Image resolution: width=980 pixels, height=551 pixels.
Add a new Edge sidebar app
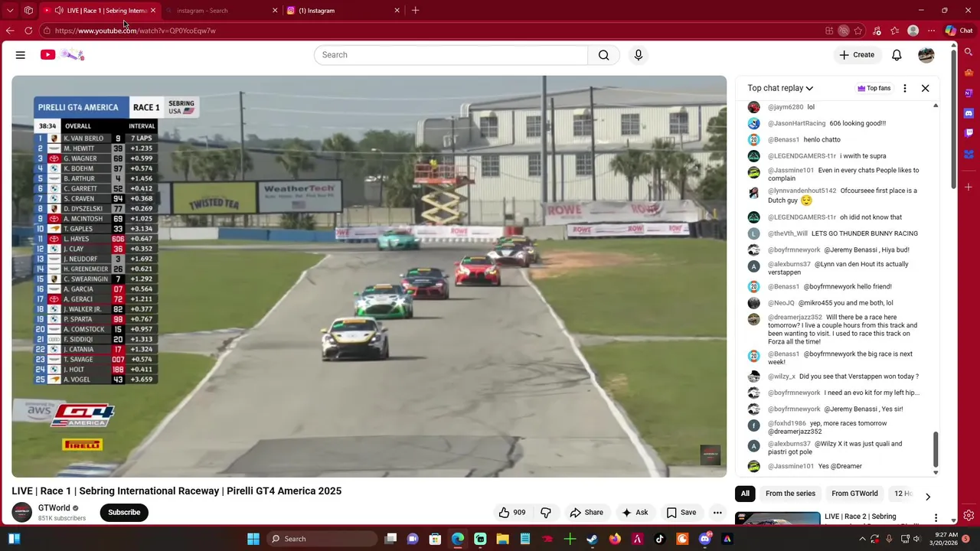point(969,187)
